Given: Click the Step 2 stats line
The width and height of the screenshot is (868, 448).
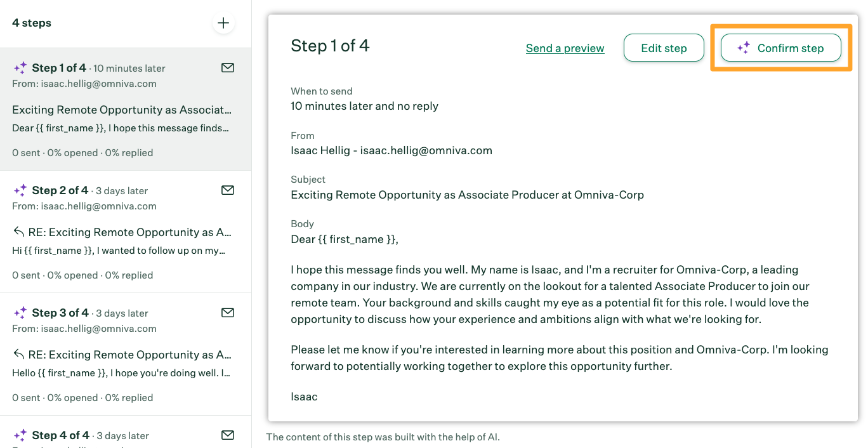Looking at the screenshot, I should (82, 275).
